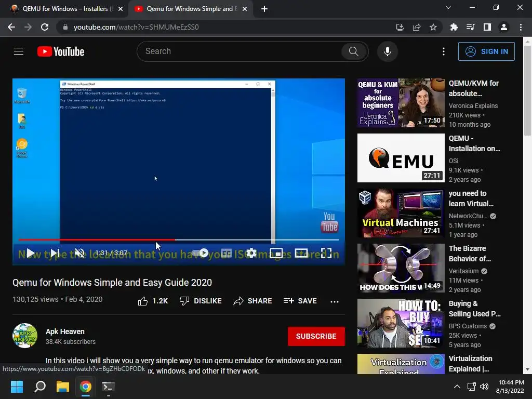Enter full screen mode
The height and width of the screenshot is (399, 532).
coord(326,253)
